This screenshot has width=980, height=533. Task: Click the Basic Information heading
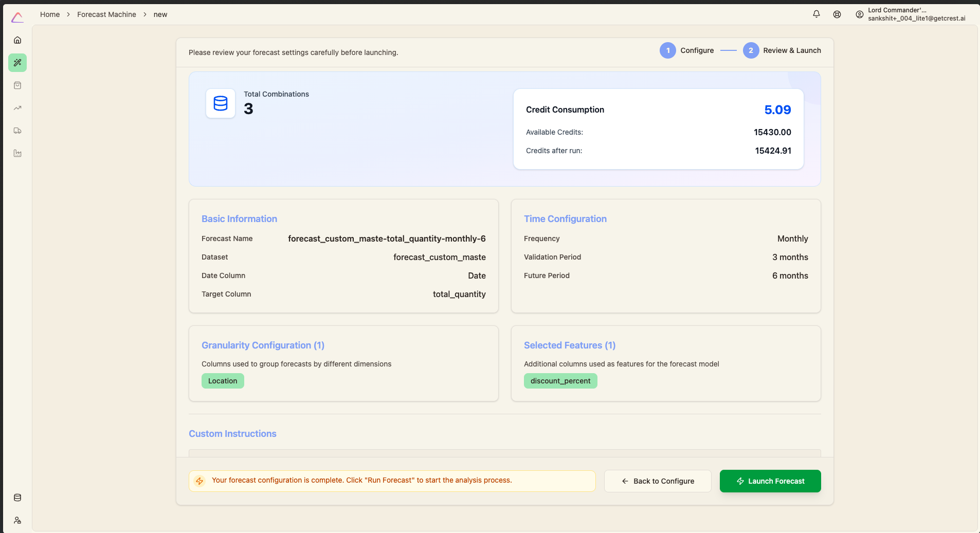click(239, 219)
